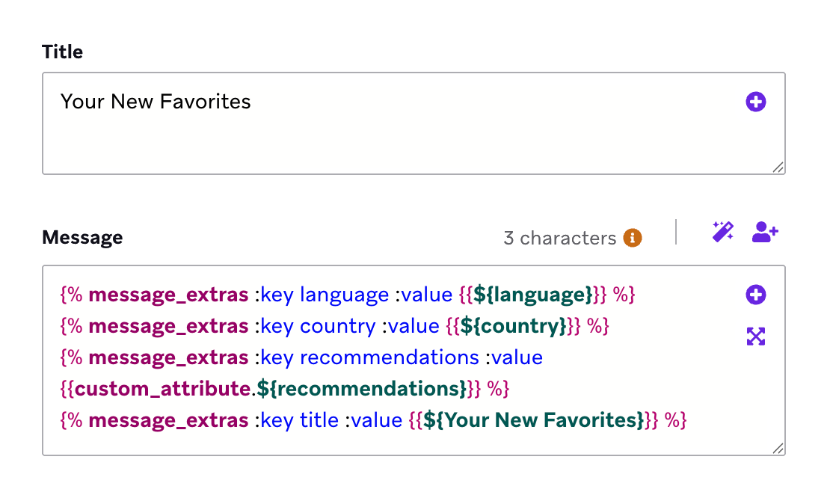Place cursor on the ${language} variable
Image resolution: width=833 pixels, height=504 pixels.
[x=533, y=295]
